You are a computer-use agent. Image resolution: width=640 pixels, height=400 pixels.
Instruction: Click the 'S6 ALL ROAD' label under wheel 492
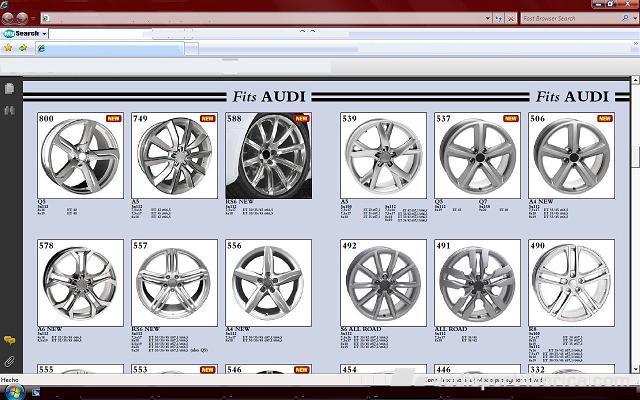pyautogui.click(x=361, y=329)
